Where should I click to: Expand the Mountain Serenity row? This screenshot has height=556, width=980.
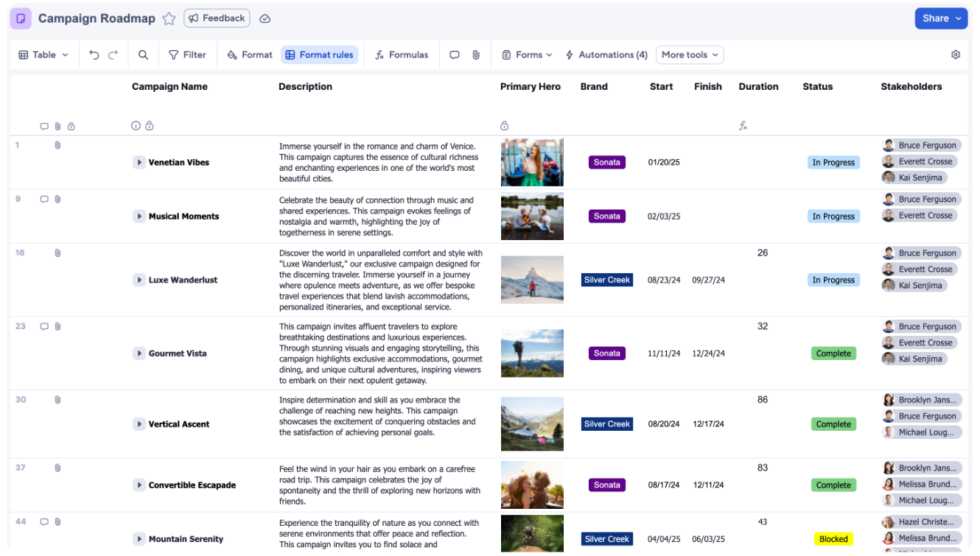click(139, 539)
